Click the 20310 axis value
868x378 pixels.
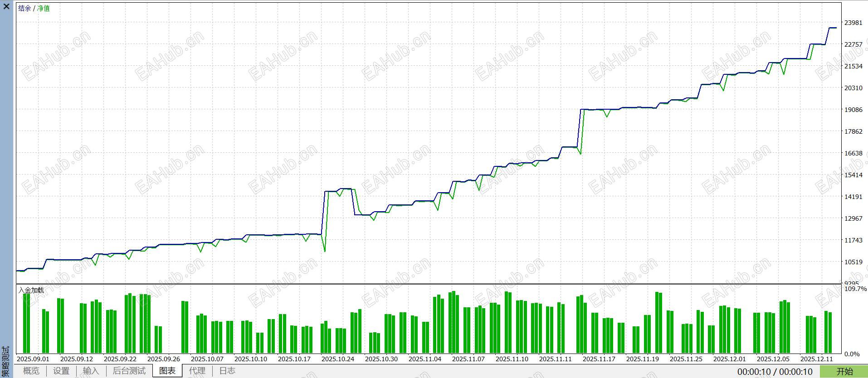pos(853,88)
